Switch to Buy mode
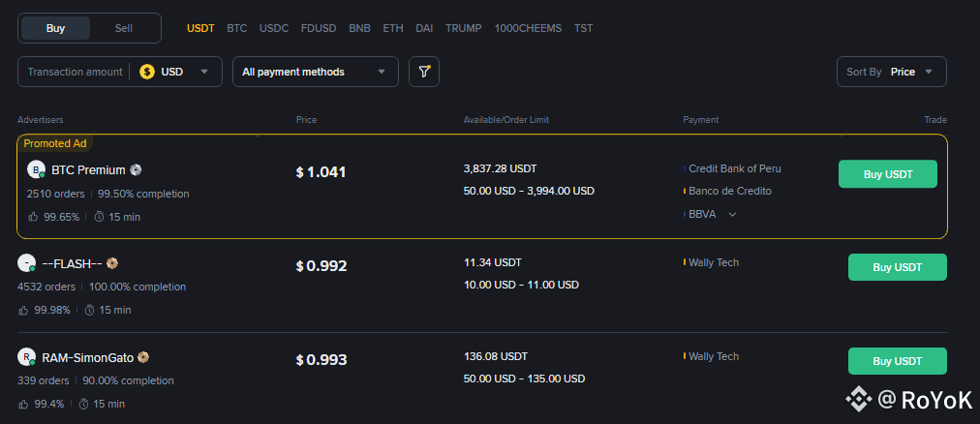The height and width of the screenshot is (424, 980). pyautogui.click(x=56, y=28)
